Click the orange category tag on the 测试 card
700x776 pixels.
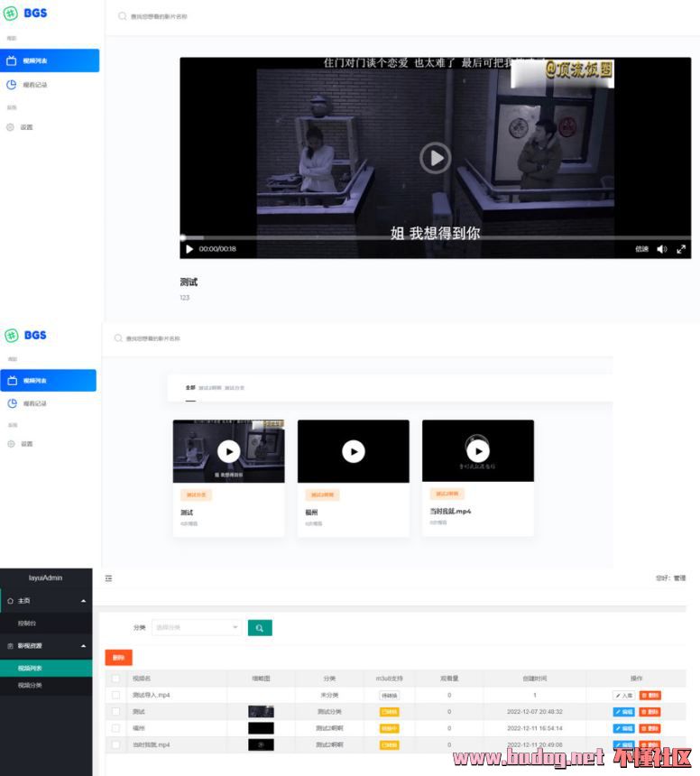197,494
